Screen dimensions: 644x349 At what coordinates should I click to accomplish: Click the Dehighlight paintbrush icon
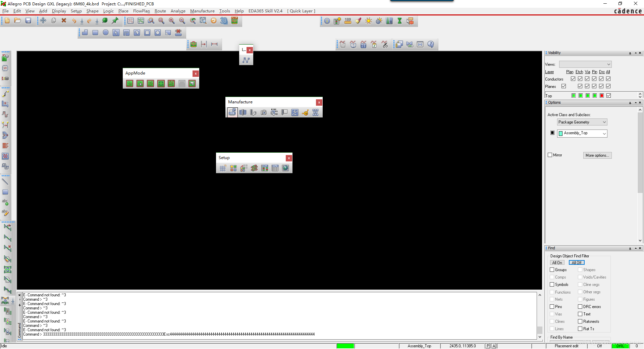[x=358, y=21]
